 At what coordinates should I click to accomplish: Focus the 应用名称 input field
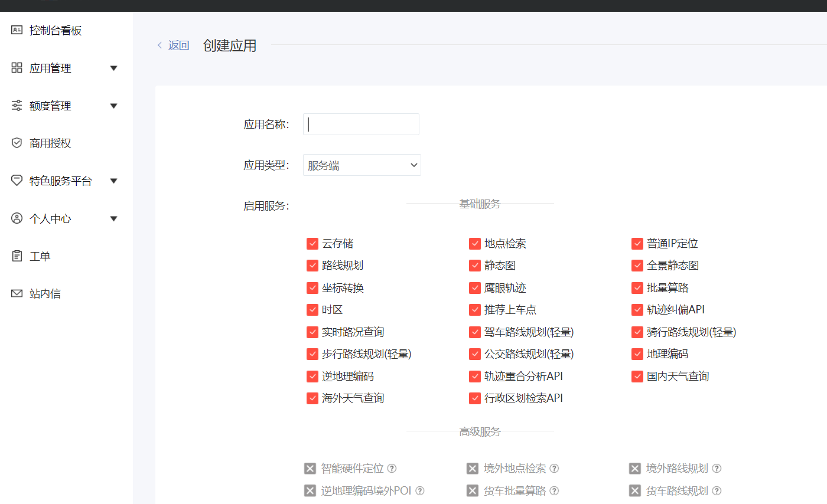click(361, 124)
